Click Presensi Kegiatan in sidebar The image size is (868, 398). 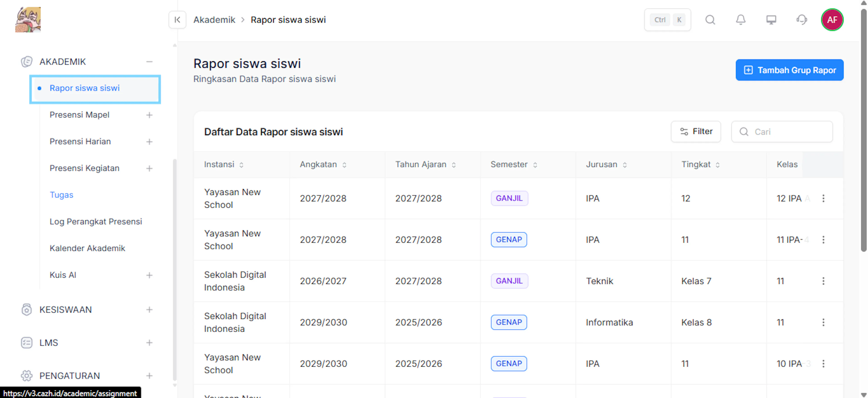pyautogui.click(x=85, y=168)
